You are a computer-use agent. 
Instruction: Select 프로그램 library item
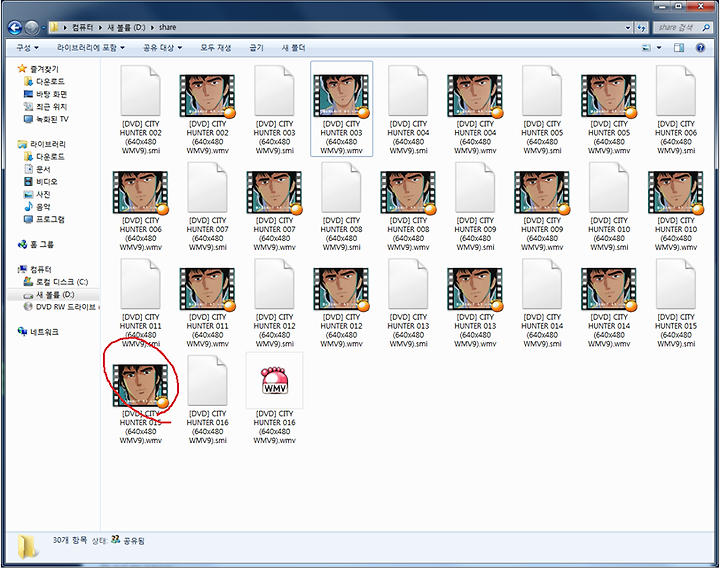pos(44,219)
